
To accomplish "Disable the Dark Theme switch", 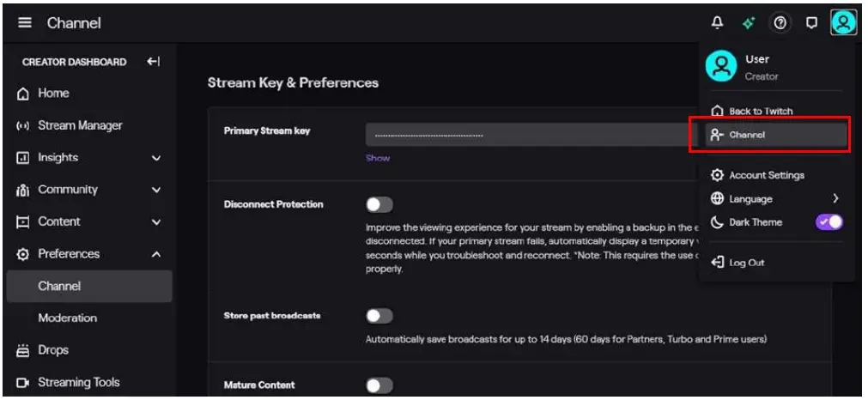I will 829,222.
